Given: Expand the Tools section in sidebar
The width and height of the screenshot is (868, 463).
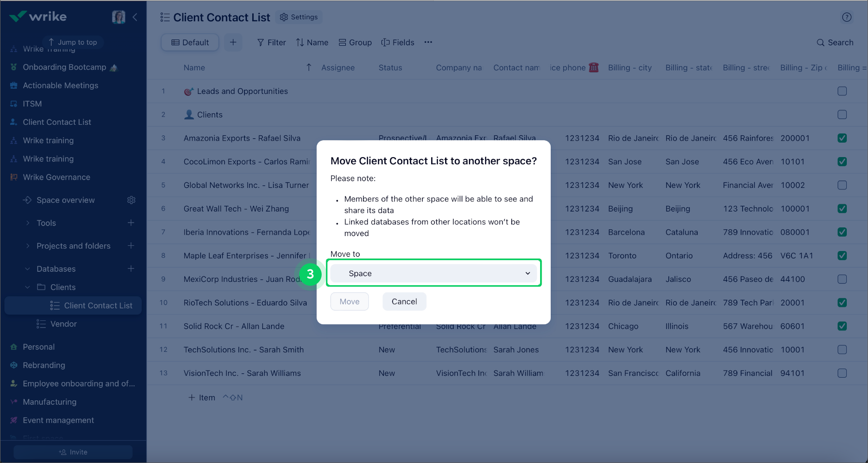Looking at the screenshot, I should coord(27,223).
